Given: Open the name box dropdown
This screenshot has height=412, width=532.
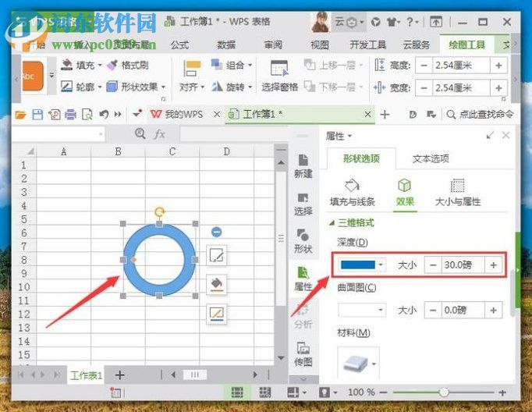Looking at the screenshot, I should pyautogui.click(x=101, y=134).
